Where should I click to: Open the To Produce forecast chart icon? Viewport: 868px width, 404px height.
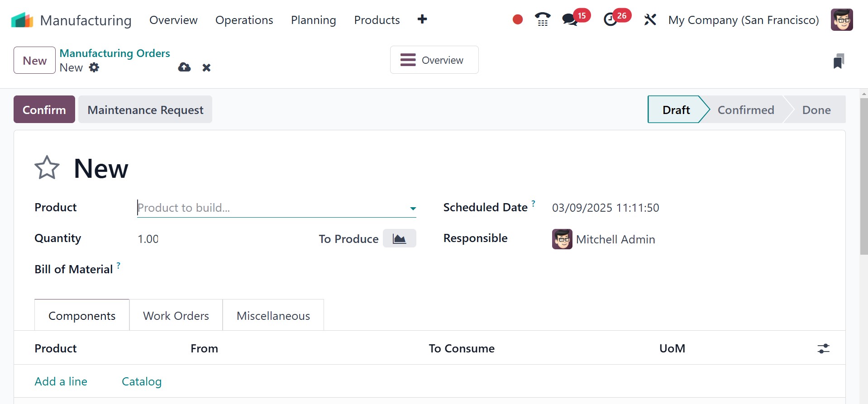[399, 238]
